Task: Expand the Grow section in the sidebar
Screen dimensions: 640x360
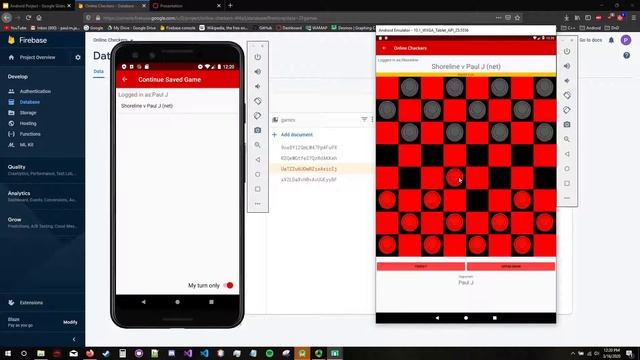Action: [x=42, y=222]
